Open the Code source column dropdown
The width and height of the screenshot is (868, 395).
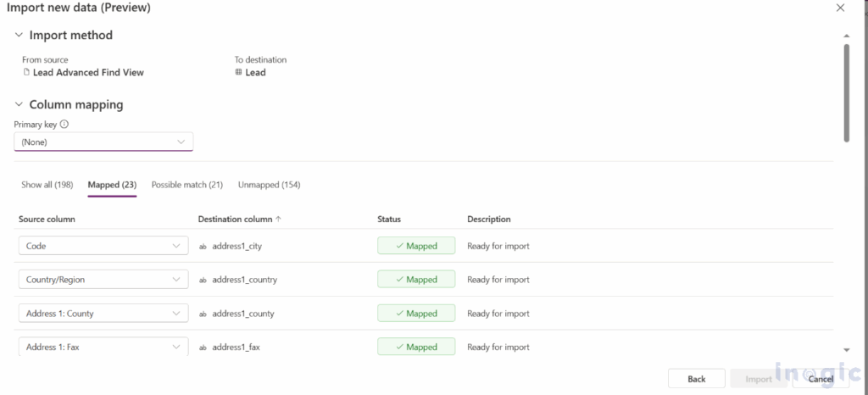click(x=103, y=246)
